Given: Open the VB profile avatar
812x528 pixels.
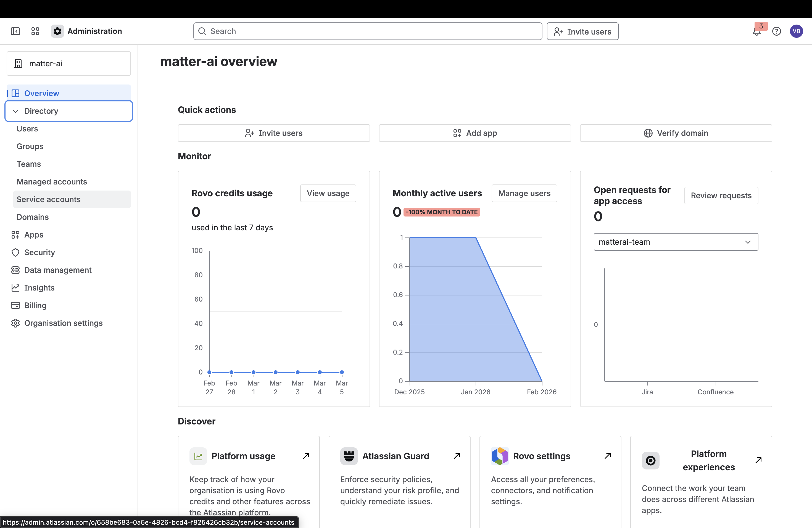Looking at the screenshot, I should [797, 31].
